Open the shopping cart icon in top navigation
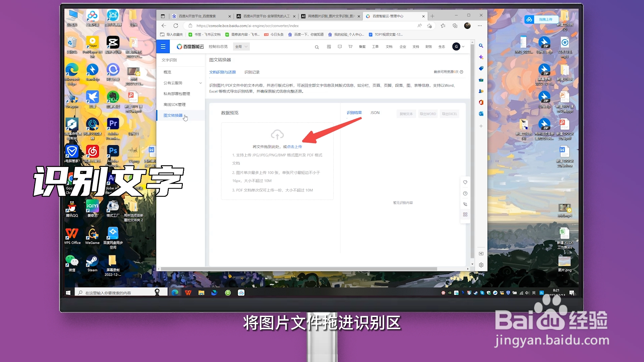Screen dimensions: 644x362 (350, 47)
